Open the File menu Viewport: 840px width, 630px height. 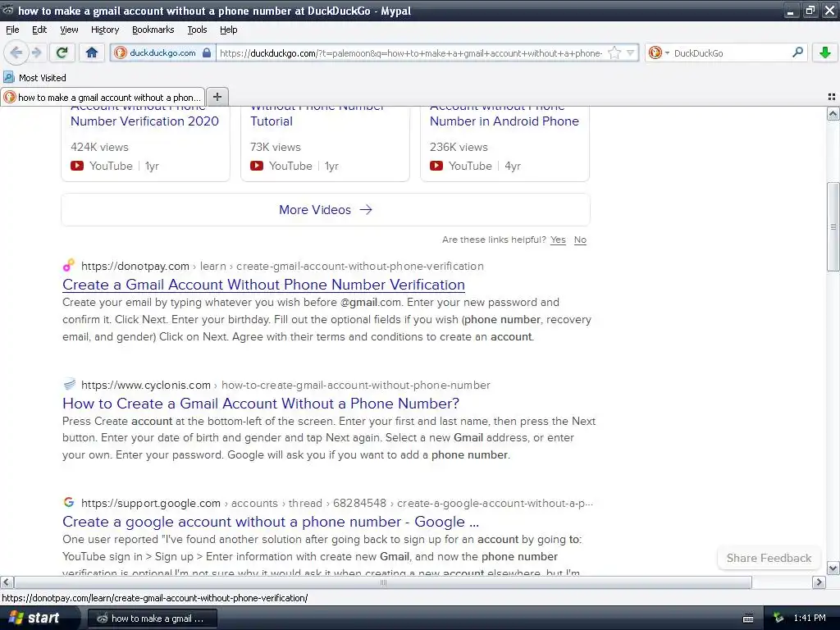pyautogui.click(x=12, y=30)
